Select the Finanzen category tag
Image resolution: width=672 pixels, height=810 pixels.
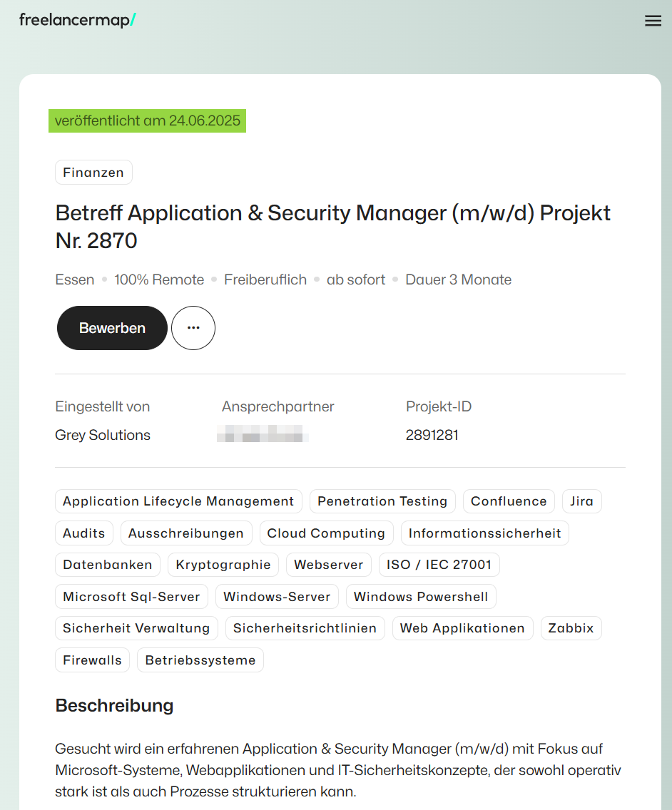coord(93,173)
